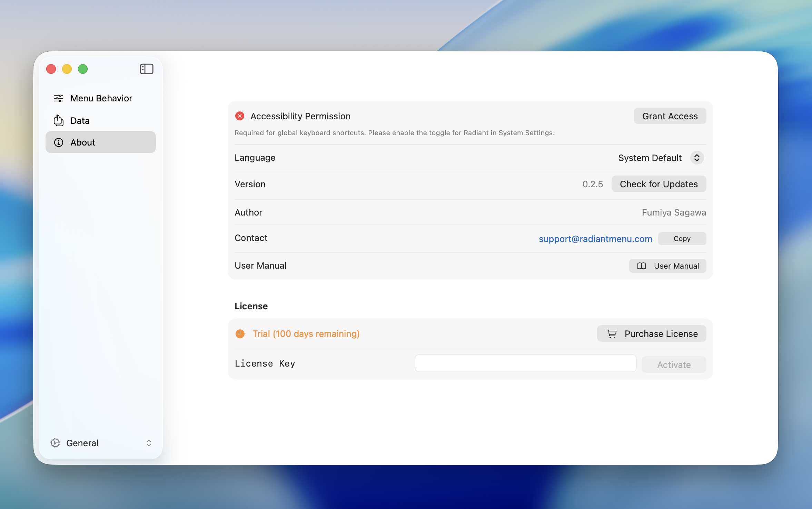This screenshot has height=509, width=812.
Task: Click inside the License Key field
Action: 525,363
